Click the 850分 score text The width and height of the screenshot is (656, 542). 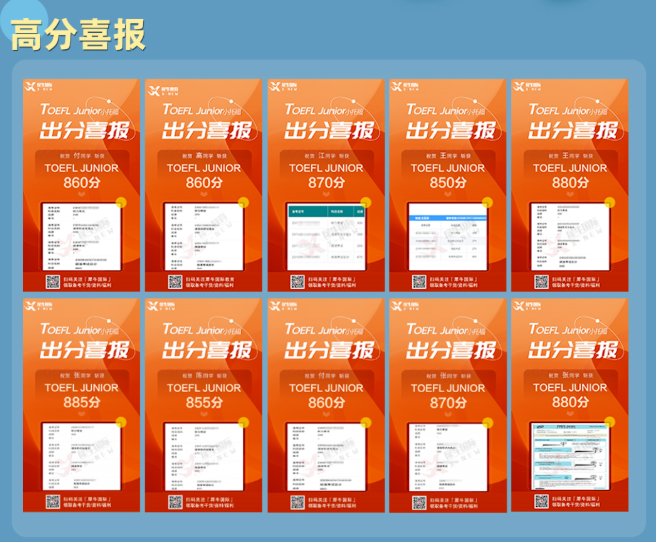pyautogui.click(x=448, y=183)
